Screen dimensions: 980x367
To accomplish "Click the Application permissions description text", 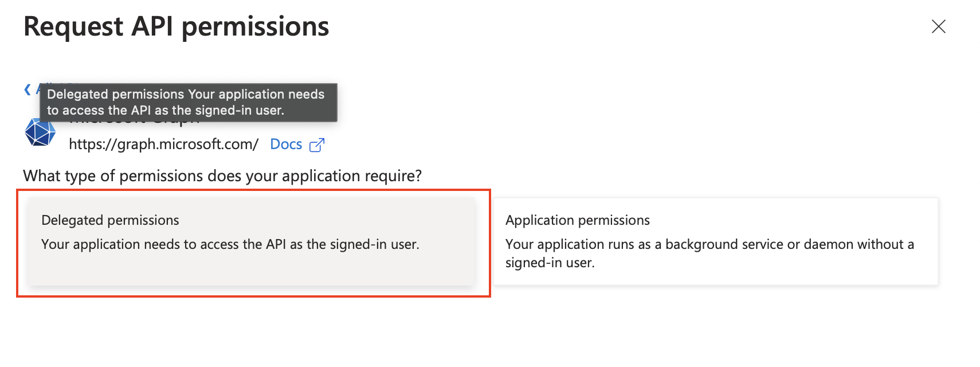I will click(x=709, y=253).
